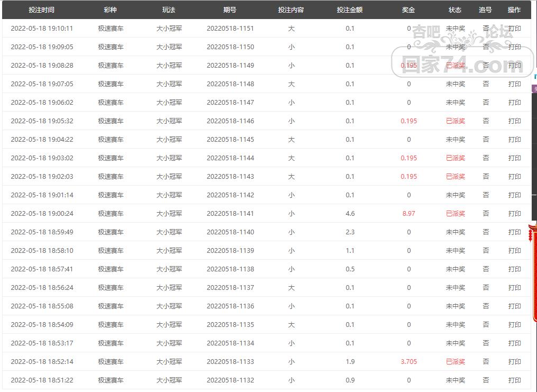
Task: Click the 追号 column header
Action: tap(485, 10)
